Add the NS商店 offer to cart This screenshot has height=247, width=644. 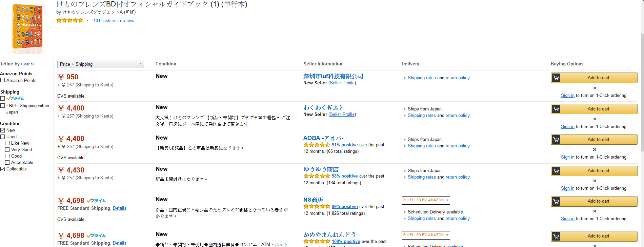tap(594, 201)
